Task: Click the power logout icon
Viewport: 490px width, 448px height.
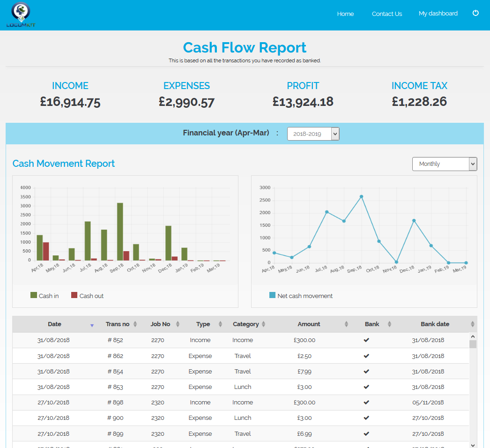Action: click(475, 14)
